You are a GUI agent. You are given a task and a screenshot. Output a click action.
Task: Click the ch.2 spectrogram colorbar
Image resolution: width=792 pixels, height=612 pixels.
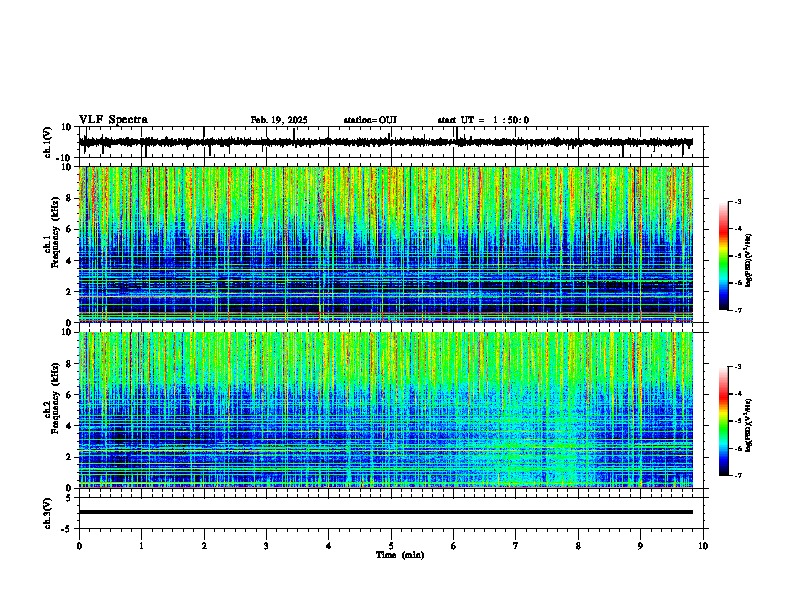[724, 421]
